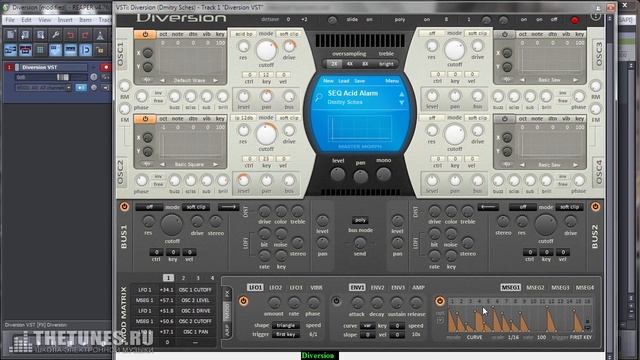Open REAPER track input dropdown All channels
The image size is (640, 360).
[43, 87]
